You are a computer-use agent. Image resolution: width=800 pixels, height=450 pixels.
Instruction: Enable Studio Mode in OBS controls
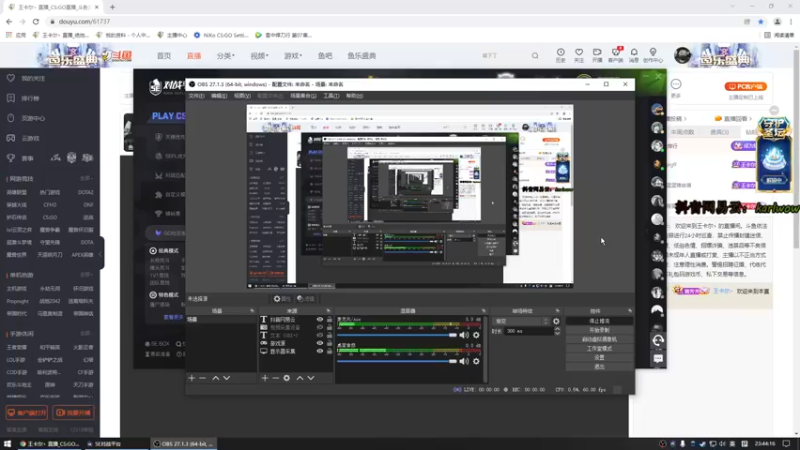(599, 348)
